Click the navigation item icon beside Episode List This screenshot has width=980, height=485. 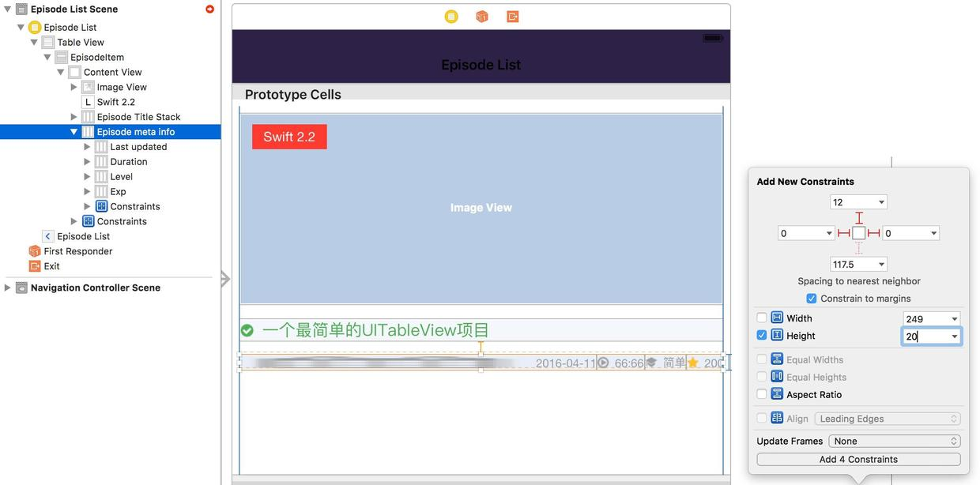[x=48, y=237]
